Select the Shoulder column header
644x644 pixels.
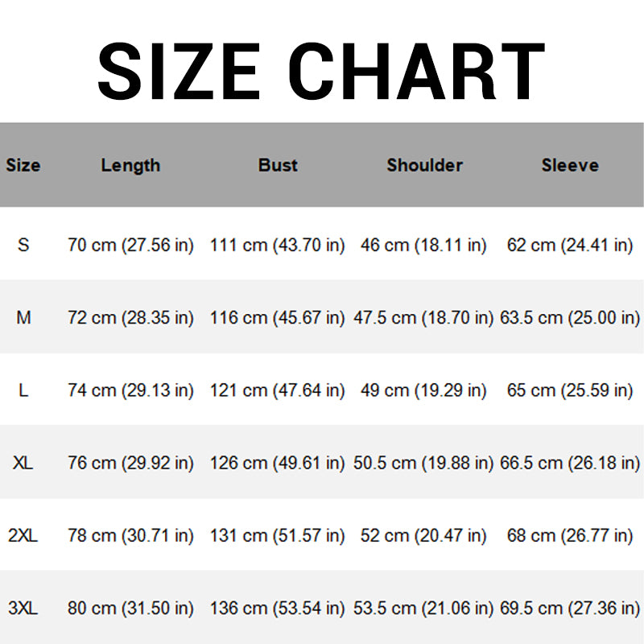[425, 165]
